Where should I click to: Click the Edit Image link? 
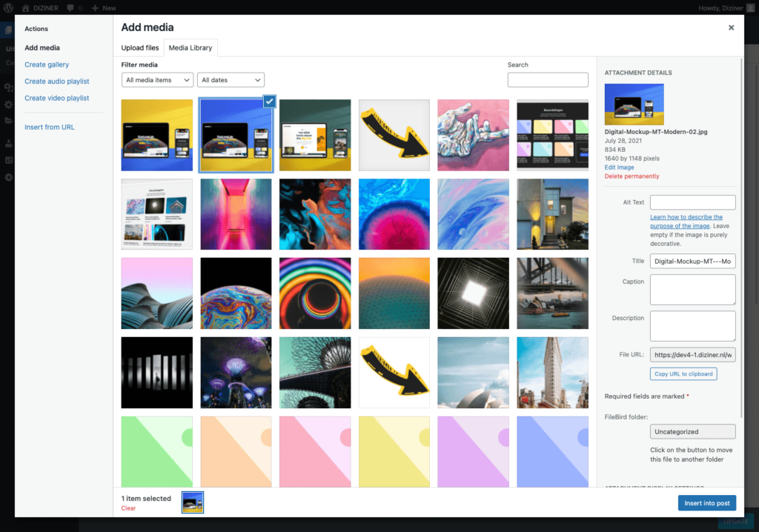619,167
